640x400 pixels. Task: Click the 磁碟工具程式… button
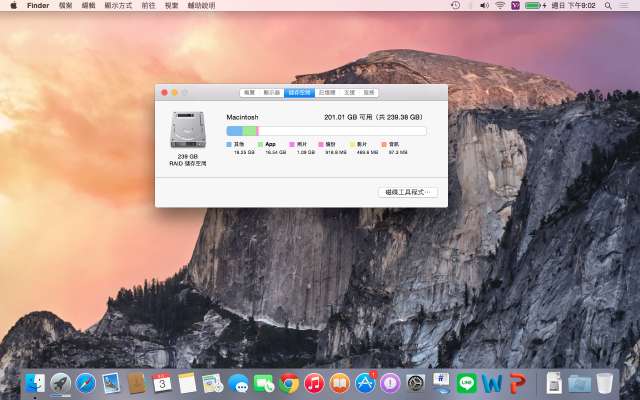click(x=408, y=192)
